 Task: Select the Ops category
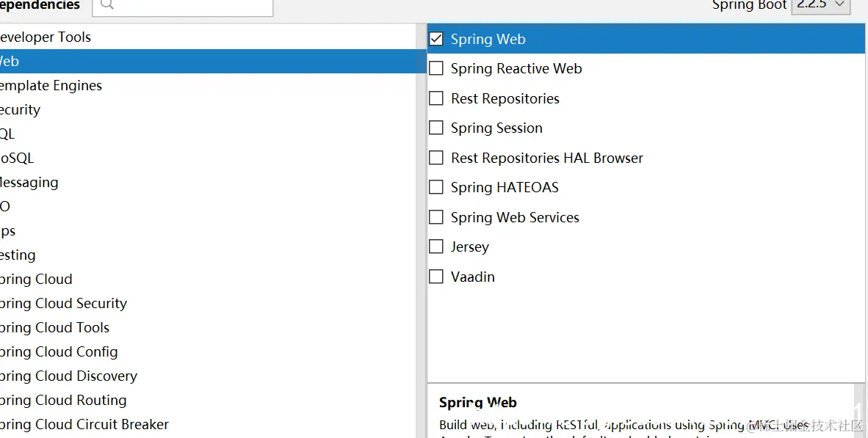[209, 230]
